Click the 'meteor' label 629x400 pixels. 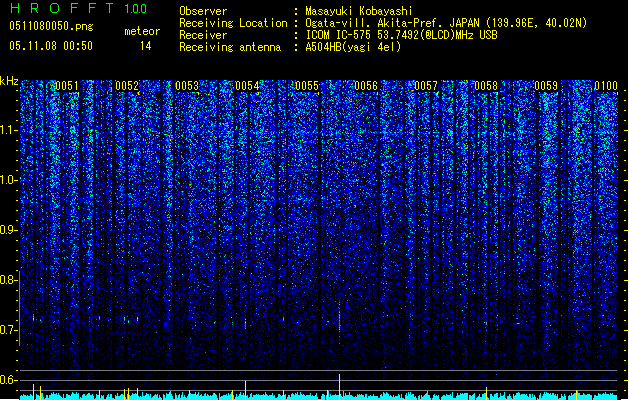tap(142, 31)
